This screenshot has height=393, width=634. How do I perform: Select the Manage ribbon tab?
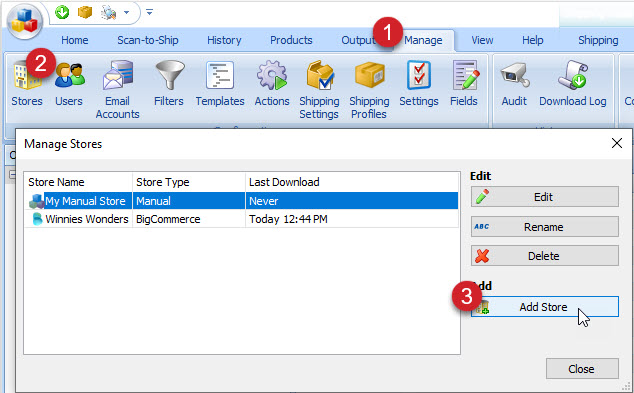click(x=423, y=40)
